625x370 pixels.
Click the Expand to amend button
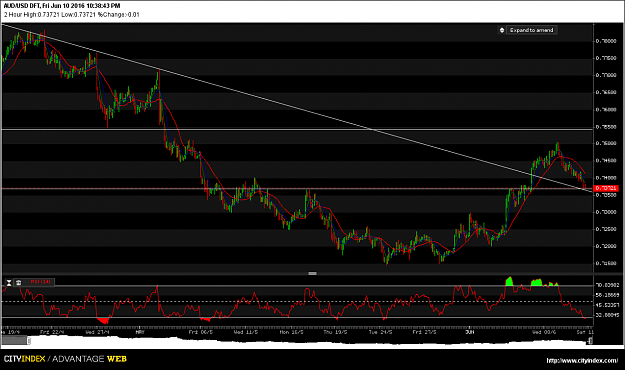(x=531, y=30)
